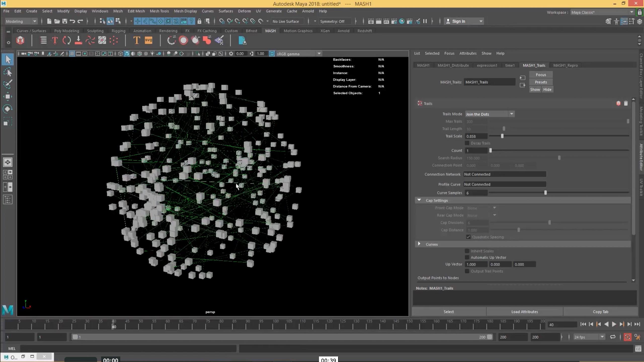Click the SVG tool shelf icon
The width and height of the screenshot is (644, 362).
click(148, 40)
